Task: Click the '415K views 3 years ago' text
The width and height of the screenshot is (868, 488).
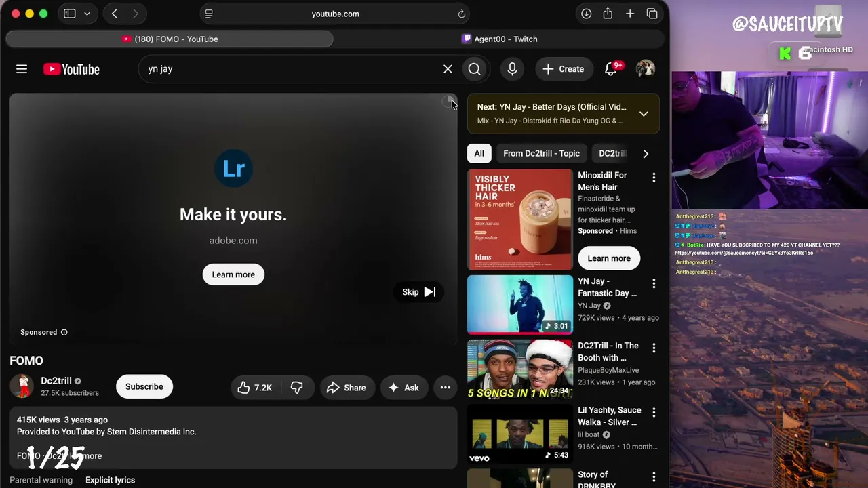Action: [x=62, y=420]
